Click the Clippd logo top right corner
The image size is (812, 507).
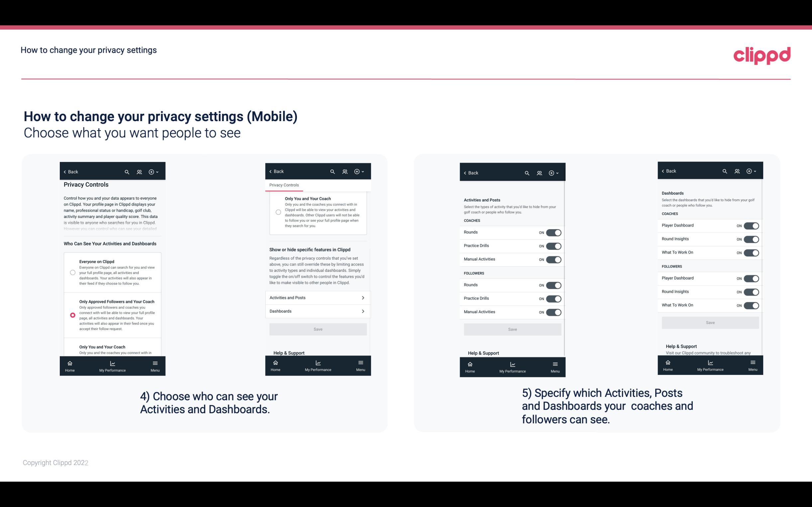(762, 55)
